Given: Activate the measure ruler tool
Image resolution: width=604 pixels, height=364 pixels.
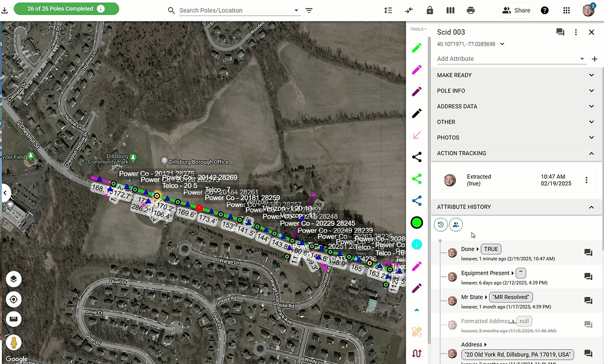Looking at the screenshot, I should (x=14, y=319).
